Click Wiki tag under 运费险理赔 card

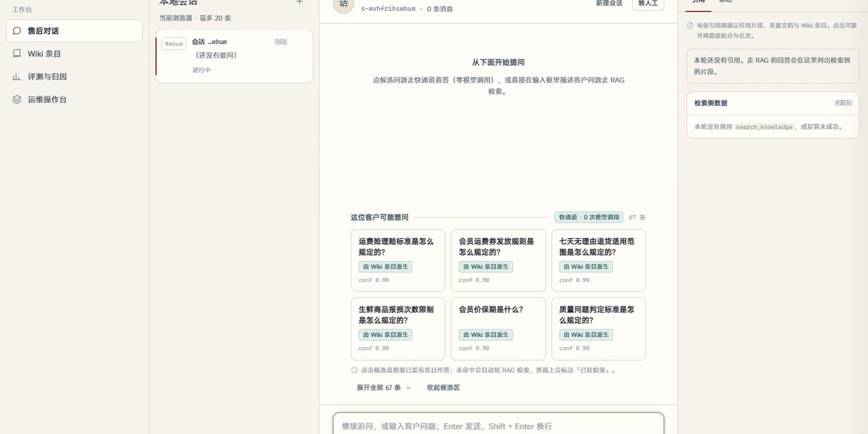(x=385, y=267)
